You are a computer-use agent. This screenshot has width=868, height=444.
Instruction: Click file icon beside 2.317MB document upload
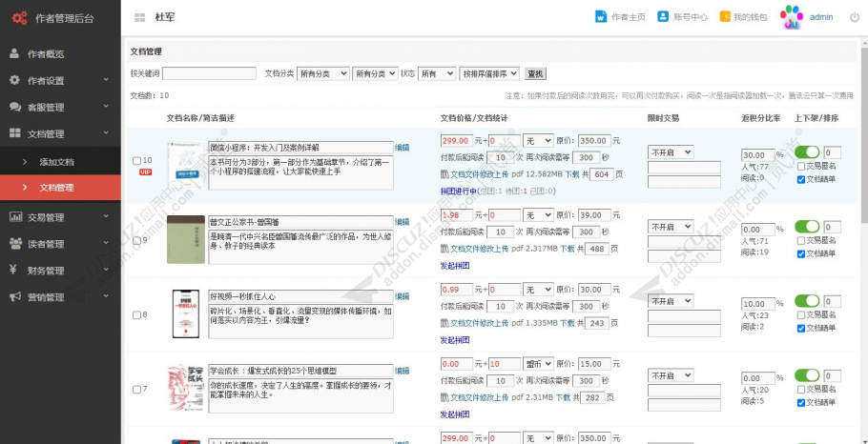tap(444, 249)
